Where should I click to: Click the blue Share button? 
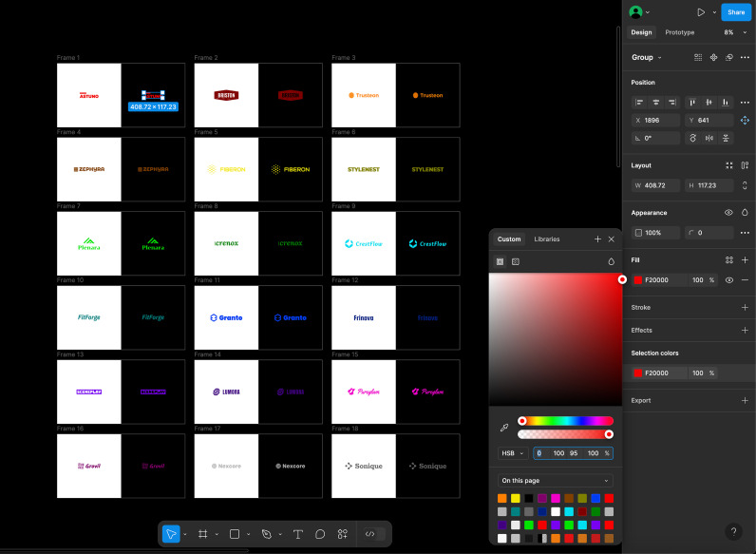tap(736, 12)
